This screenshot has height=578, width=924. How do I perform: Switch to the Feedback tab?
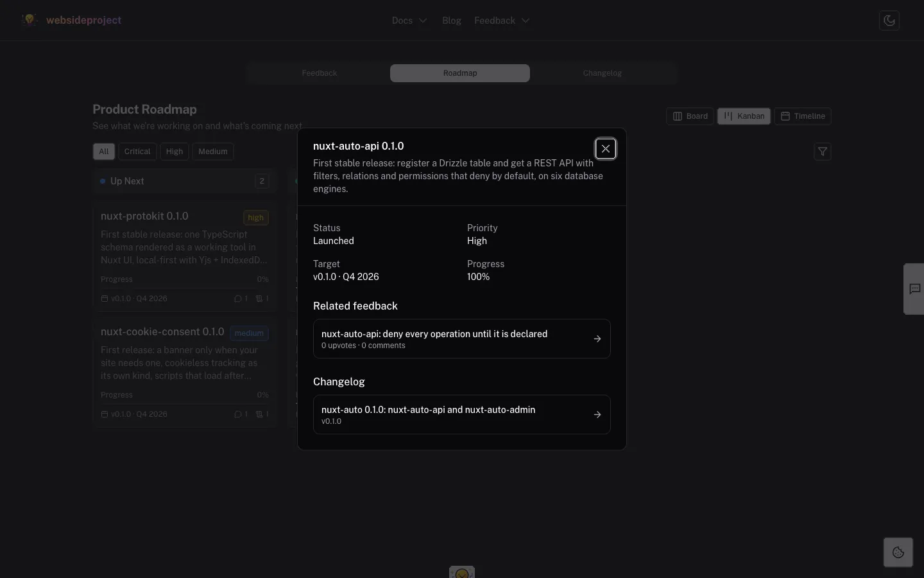320,73
